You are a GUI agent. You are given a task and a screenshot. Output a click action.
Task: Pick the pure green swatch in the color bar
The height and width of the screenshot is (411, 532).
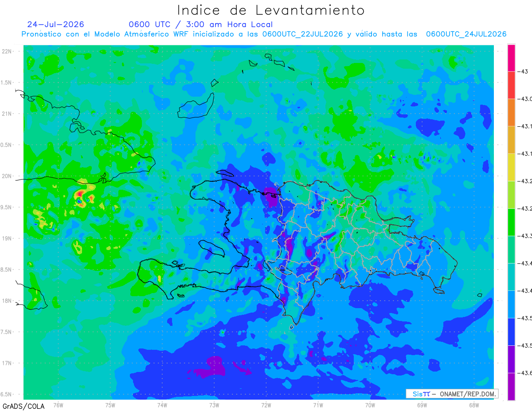point(511,222)
